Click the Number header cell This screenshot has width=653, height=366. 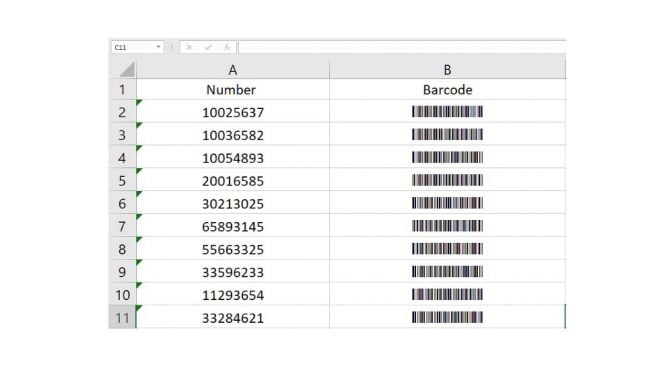tap(233, 90)
